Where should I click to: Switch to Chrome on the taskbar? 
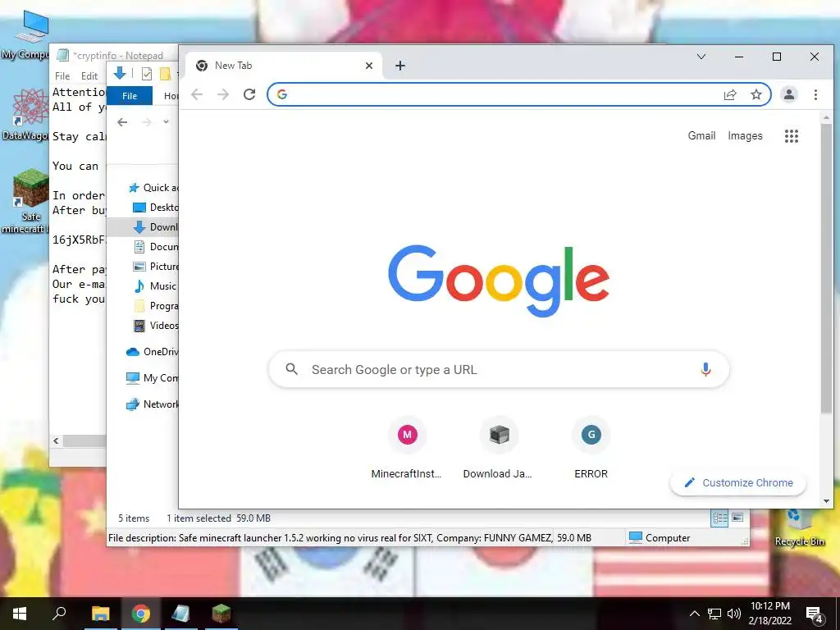click(140, 614)
